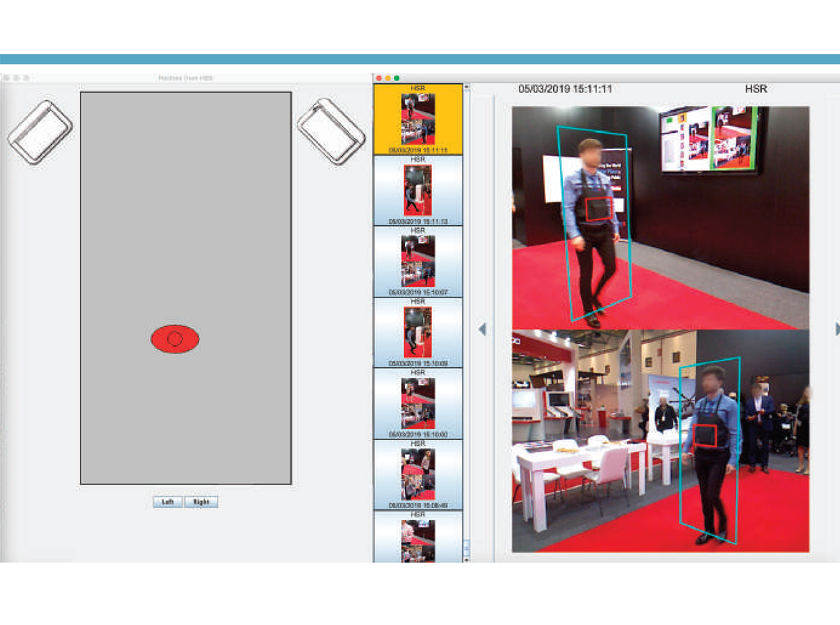Viewport: 840px width, 625px height.
Task: Click the upper camera image with the walking man
Action: (x=660, y=218)
